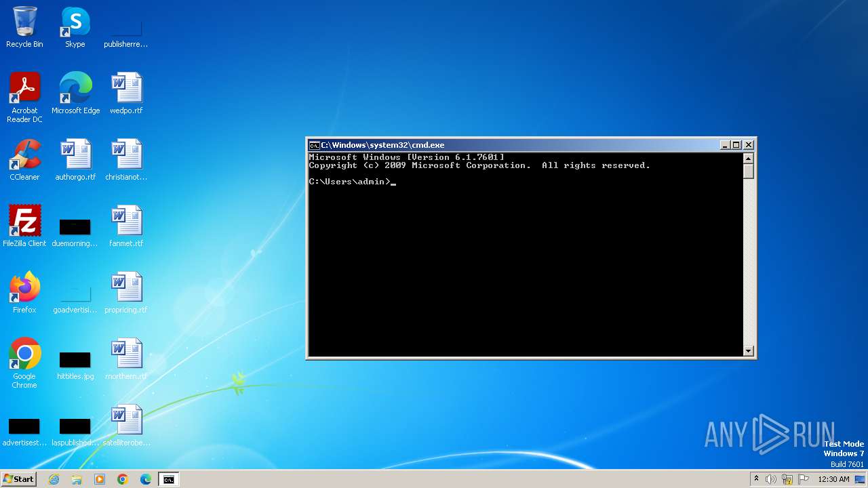This screenshot has width=868, height=488.
Task: Select the authorgo.rtf document
Action: pyautogui.click(x=75, y=159)
